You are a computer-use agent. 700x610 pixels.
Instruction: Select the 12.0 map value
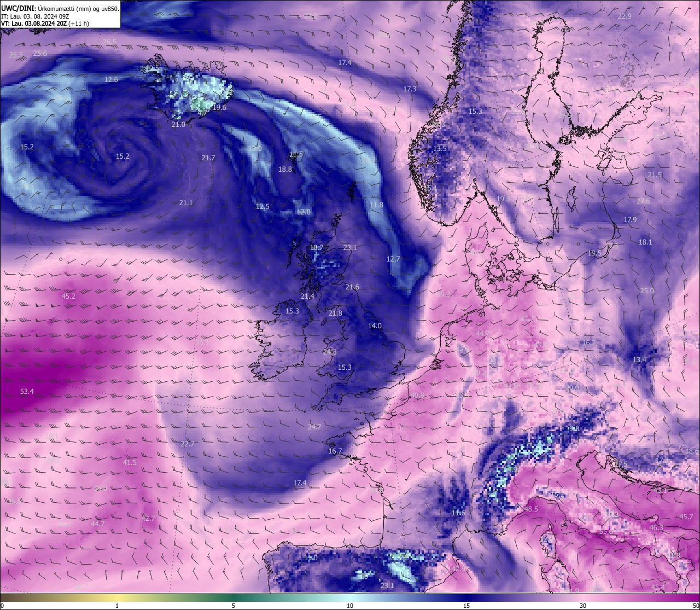point(304,212)
